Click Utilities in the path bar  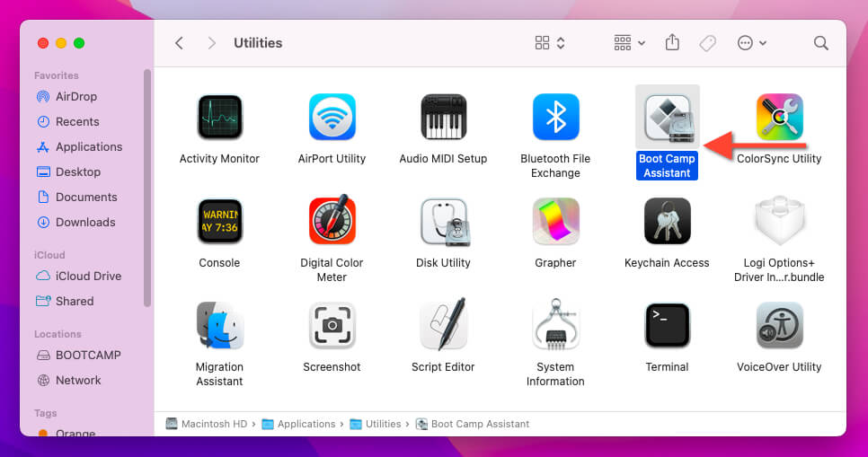tap(376, 425)
